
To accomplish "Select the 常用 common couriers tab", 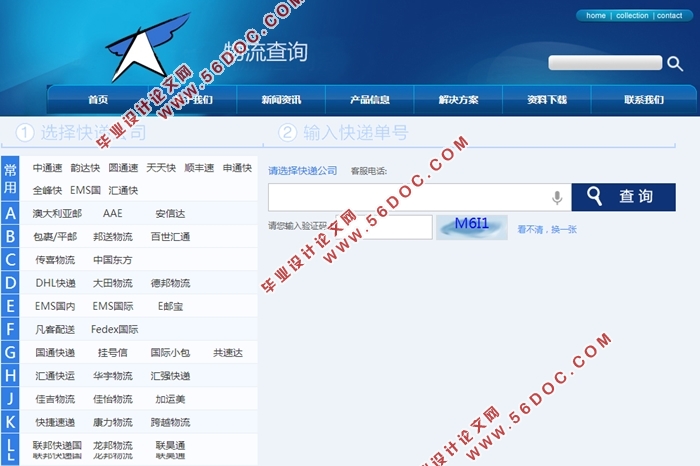I will (x=10, y=178).
